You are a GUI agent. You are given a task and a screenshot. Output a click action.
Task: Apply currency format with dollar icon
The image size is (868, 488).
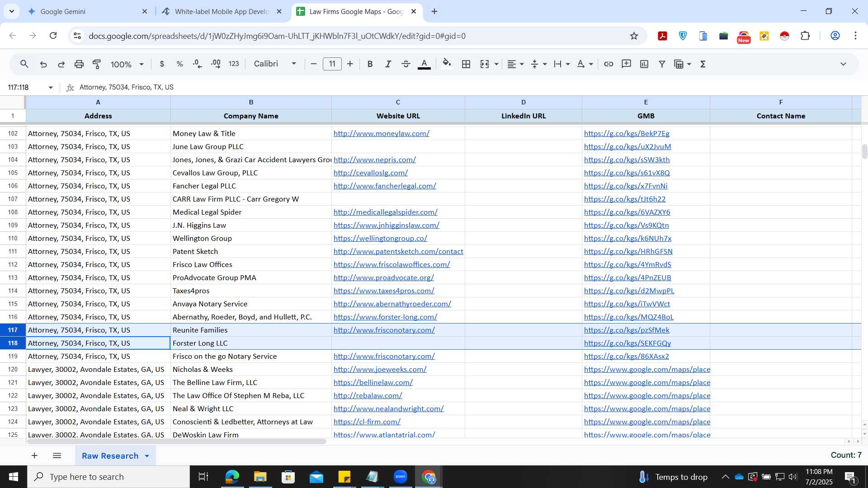click(x=162, y=64)
